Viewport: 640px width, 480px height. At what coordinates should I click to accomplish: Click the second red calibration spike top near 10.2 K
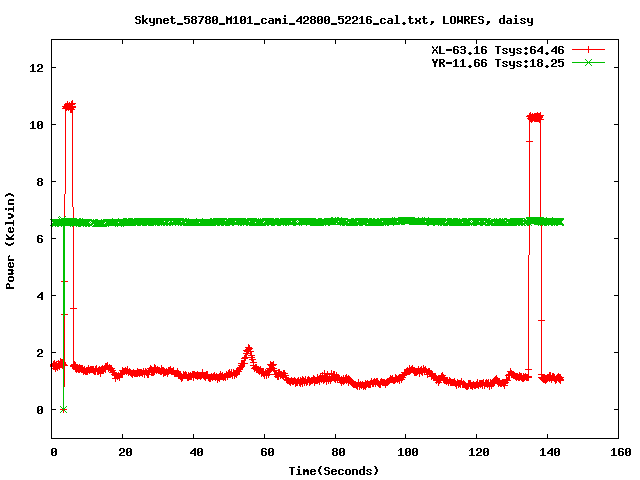coord(535,118)
